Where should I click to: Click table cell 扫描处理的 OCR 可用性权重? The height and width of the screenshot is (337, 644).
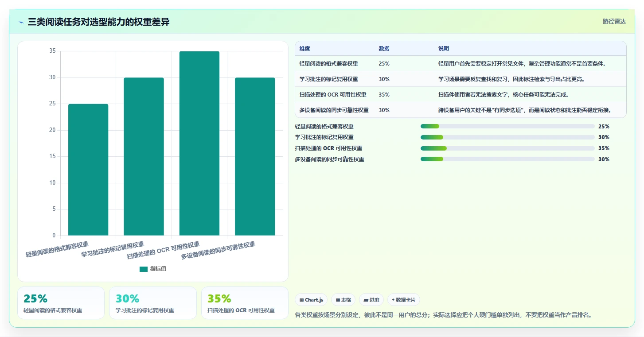[333, 95]
